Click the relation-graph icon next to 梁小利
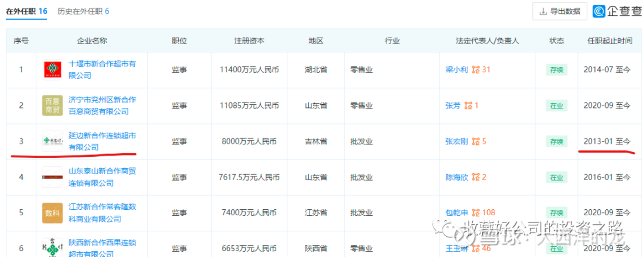 (476, 69)
